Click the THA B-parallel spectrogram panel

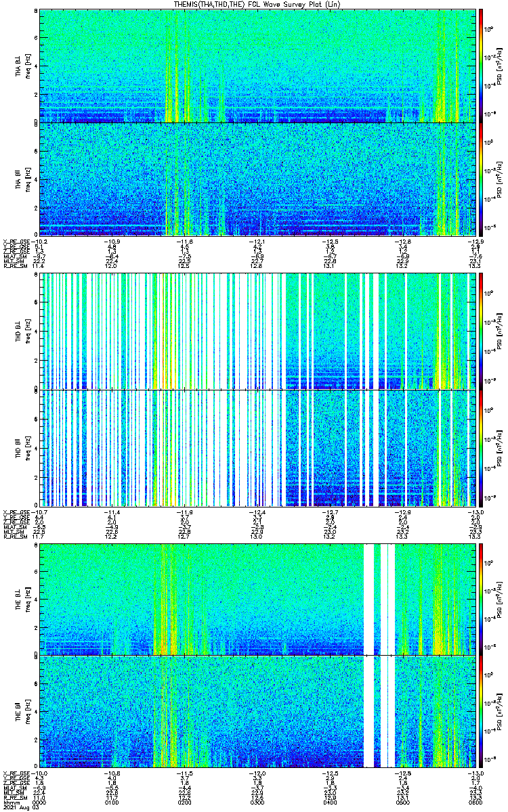tap(257, 179)
